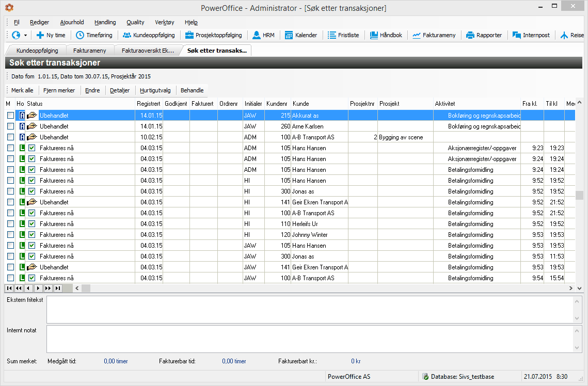Open Kundeoppfølging from the toolbar
Screen dimensions: 588x386
point(149,35)
